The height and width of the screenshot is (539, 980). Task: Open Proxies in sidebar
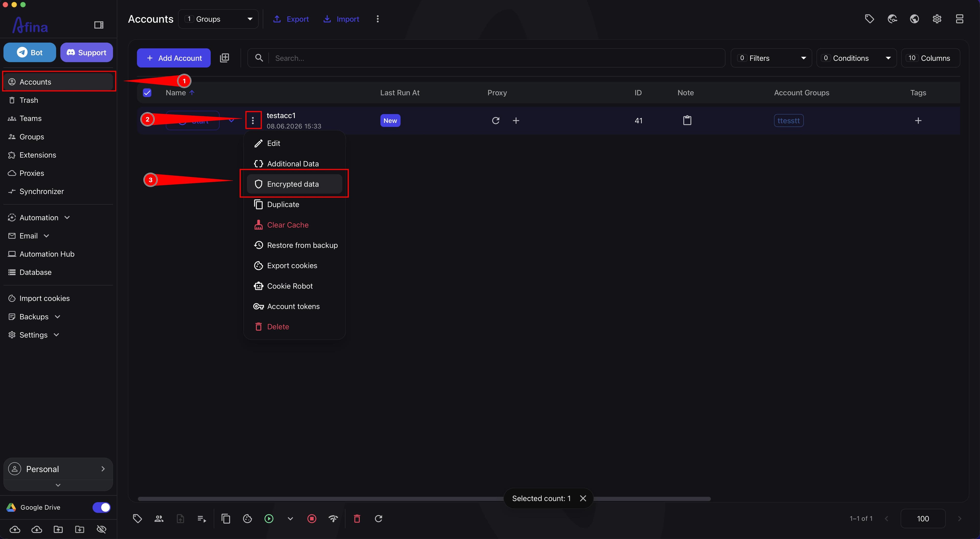(x=58, y=173)
